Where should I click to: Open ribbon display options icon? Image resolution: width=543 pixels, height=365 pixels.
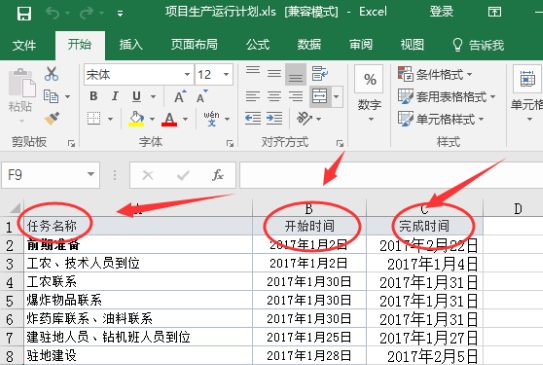[494, 12]
